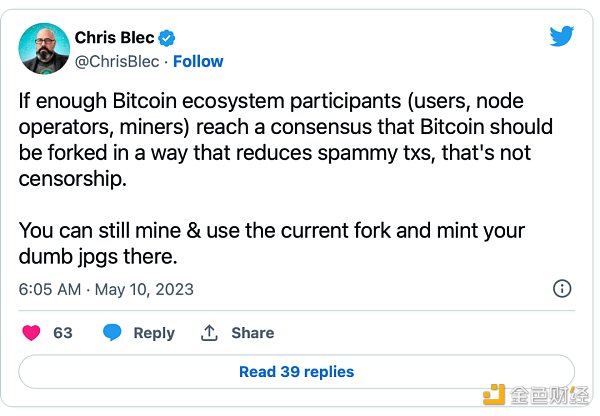Open Chris Blec's profile picture
This screenshot has width=600, height=416.
[x=43, y=49]
